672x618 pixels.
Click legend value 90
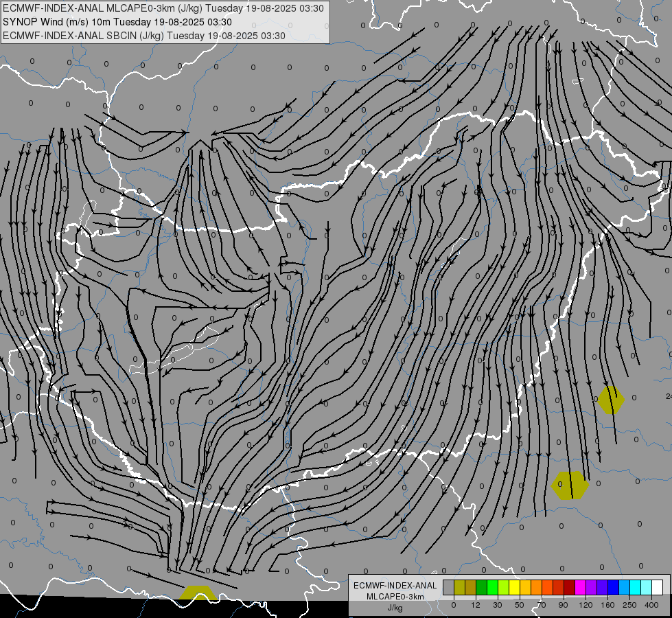pos(563,605)
